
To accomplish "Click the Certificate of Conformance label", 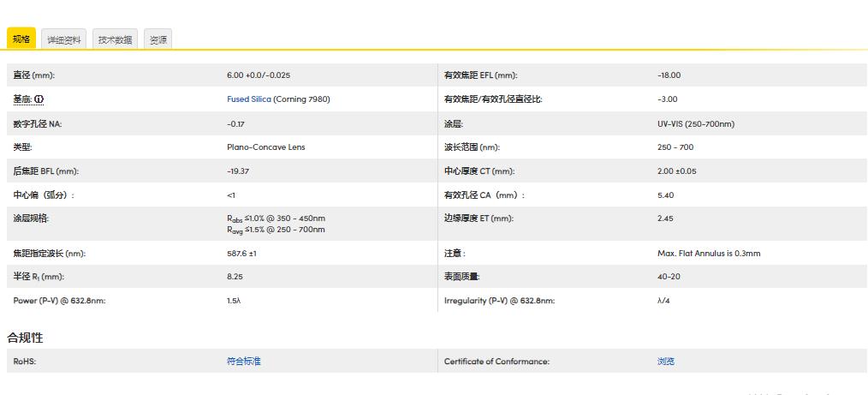I will pyautogui.click(x=496, y=362).
